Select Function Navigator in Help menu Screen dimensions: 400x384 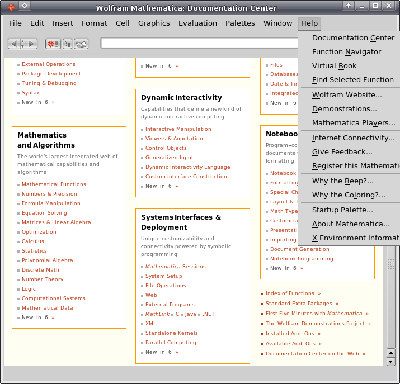pyautogui.click(x=350, y=52)
